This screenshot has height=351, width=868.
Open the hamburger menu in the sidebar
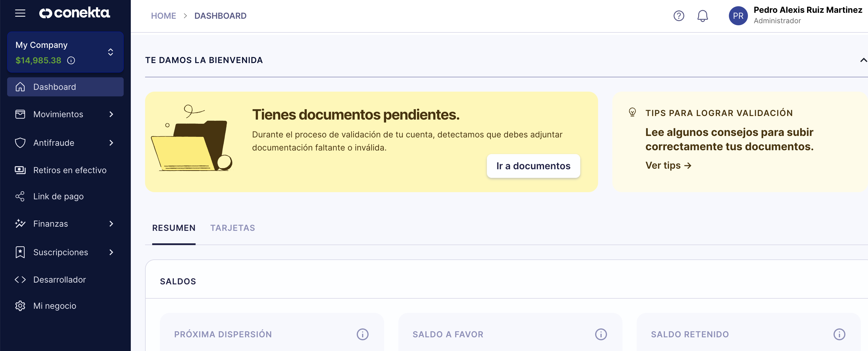(20, 13)
